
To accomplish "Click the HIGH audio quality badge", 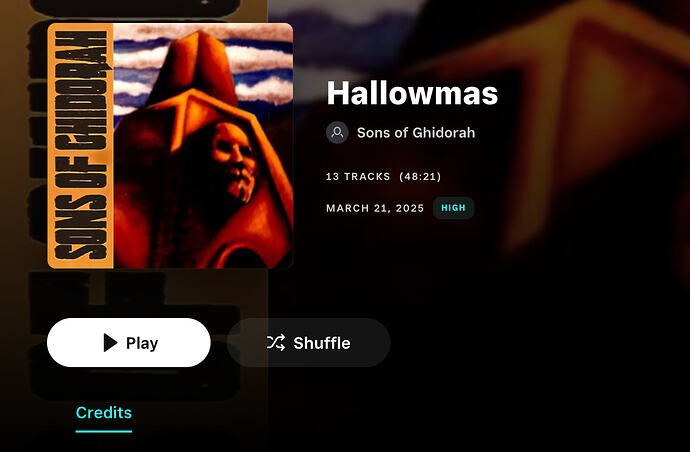I will tap(453, 208).
